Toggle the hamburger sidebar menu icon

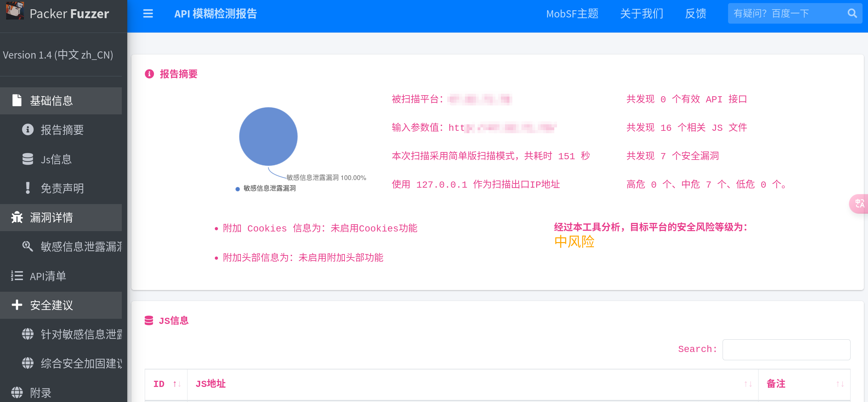(x=148, y=14)
